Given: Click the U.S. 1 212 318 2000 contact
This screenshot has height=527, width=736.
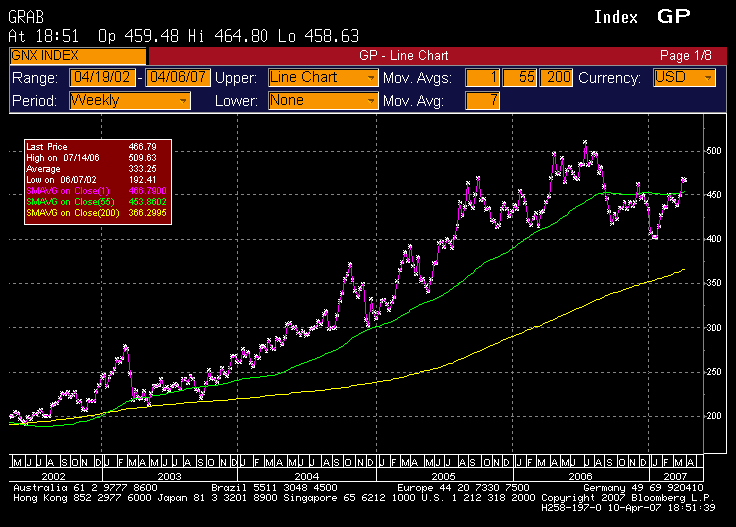Looking at the screenshot, I should click(478, 497).
